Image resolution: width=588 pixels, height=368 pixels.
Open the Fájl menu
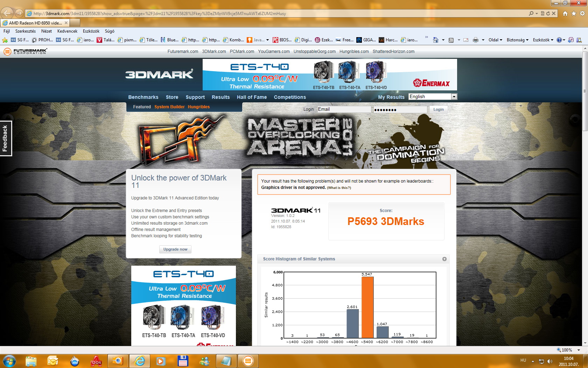[7, 31]
